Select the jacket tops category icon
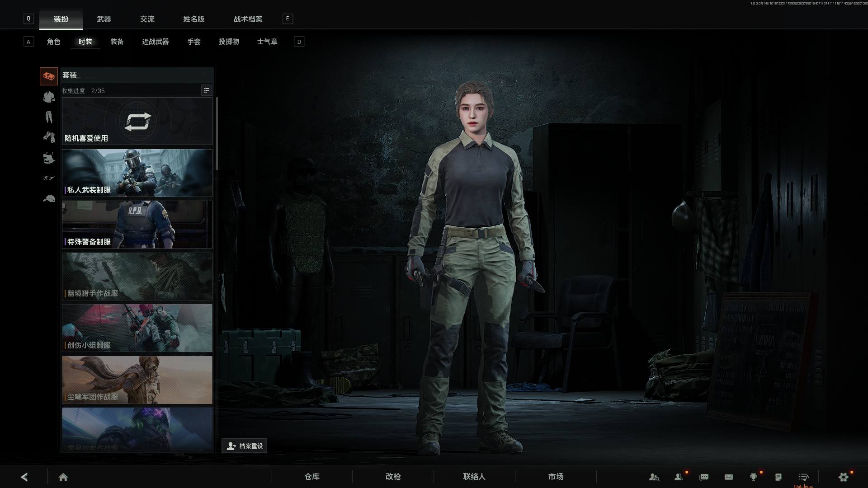Image resolution: width=868 pixels, height=488 pixels. click(49, 97)
